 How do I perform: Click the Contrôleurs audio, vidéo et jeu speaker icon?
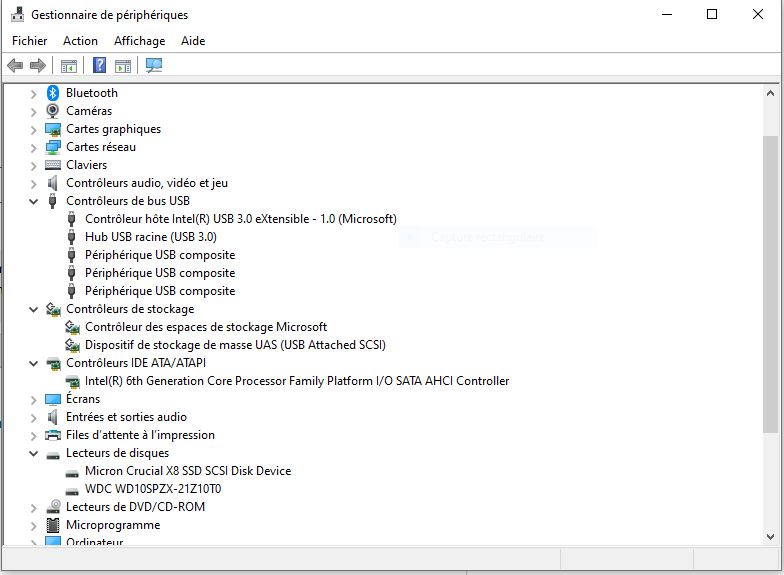[52, 183]
